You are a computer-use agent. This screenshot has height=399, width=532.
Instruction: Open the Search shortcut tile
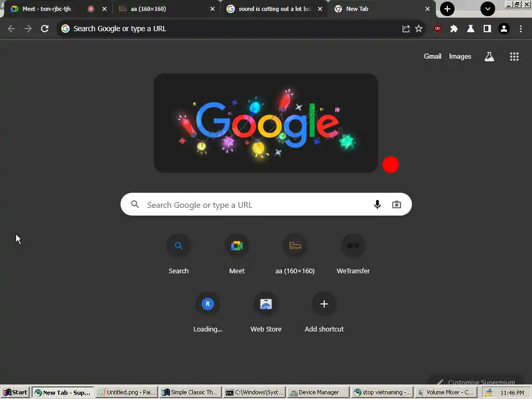click(179, 254)
